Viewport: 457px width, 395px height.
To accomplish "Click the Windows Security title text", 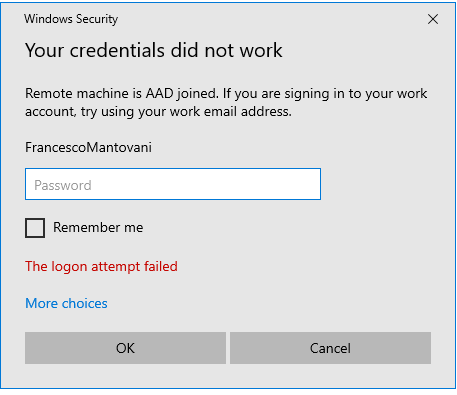I will tap(71, 19).
